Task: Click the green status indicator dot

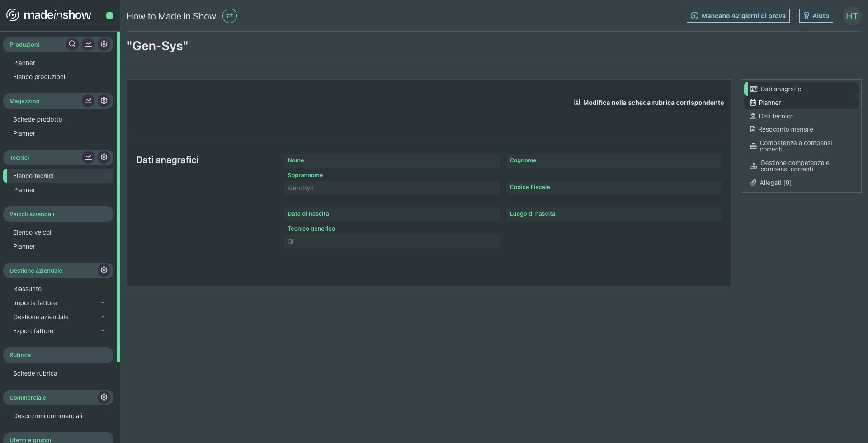Action: point(109,16)
